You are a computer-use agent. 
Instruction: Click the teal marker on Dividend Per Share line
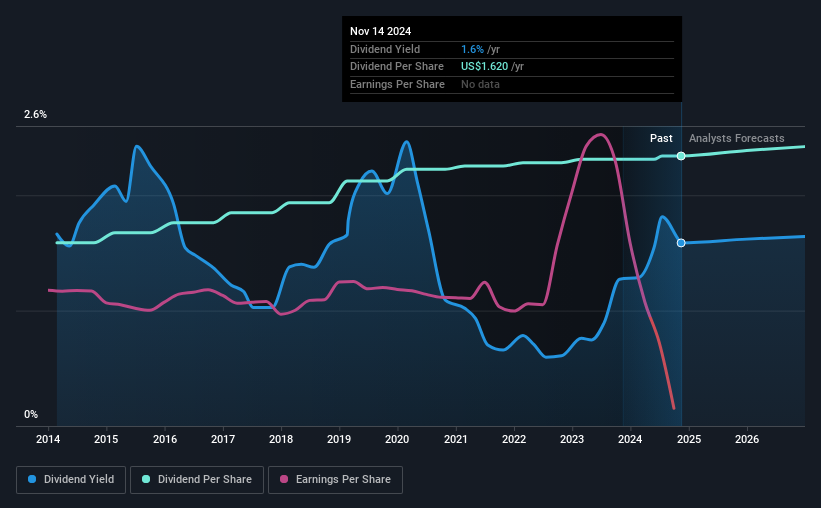point(681,156)
